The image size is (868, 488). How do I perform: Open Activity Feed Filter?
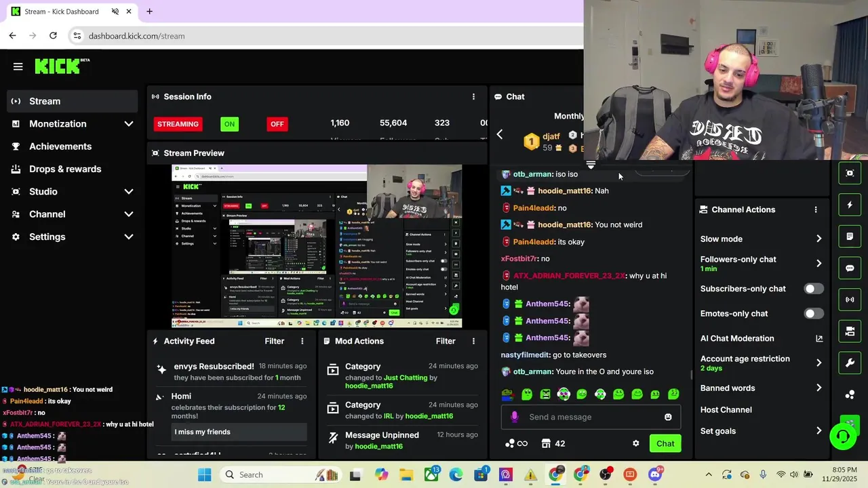274,341
